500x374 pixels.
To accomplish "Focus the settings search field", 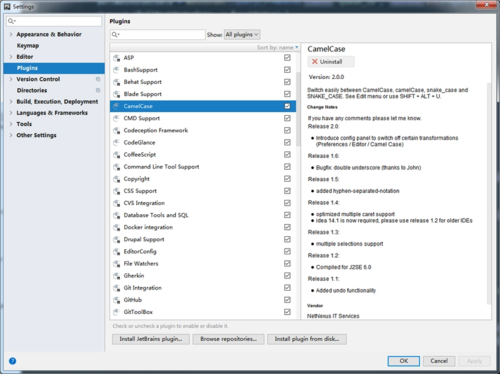I will pyautogui.click(x=54, y=21).
